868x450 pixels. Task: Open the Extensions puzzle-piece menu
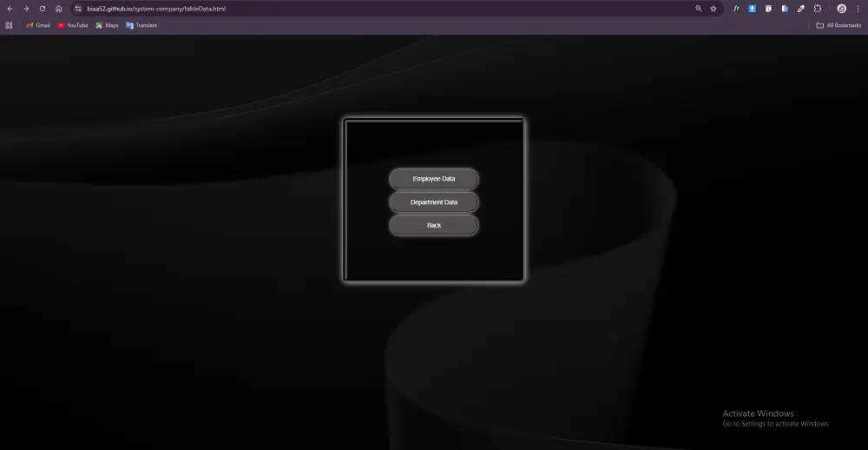coord(818,9)
